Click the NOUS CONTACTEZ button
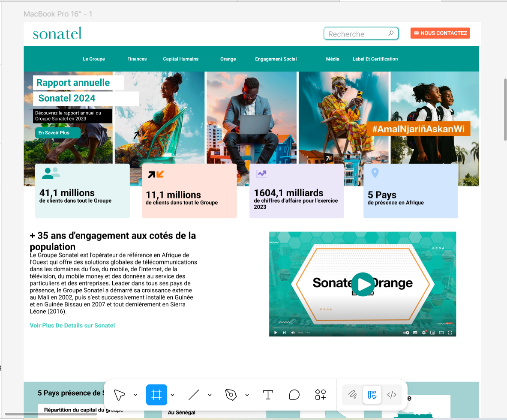 coord(440,33)
